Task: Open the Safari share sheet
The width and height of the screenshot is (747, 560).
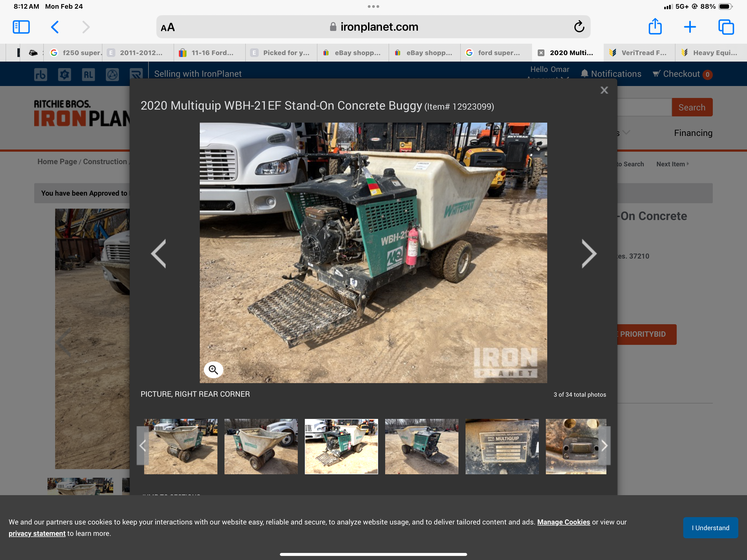Action: 655,26
